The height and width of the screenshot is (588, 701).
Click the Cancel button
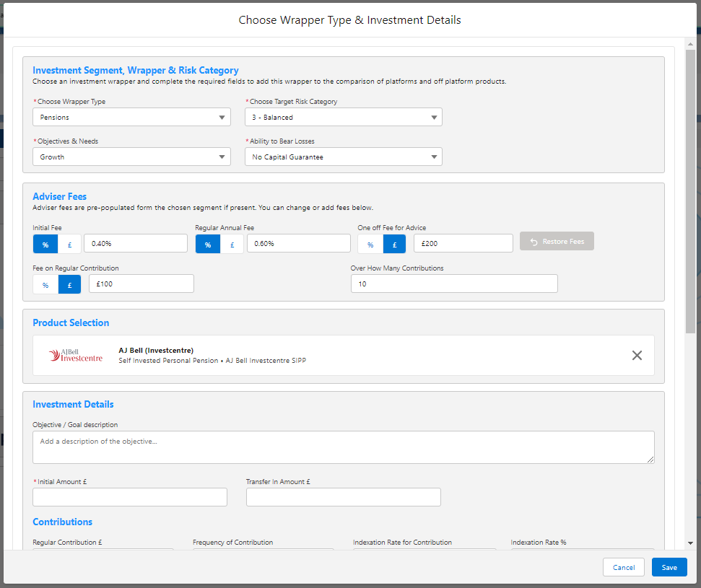(623, 568)
